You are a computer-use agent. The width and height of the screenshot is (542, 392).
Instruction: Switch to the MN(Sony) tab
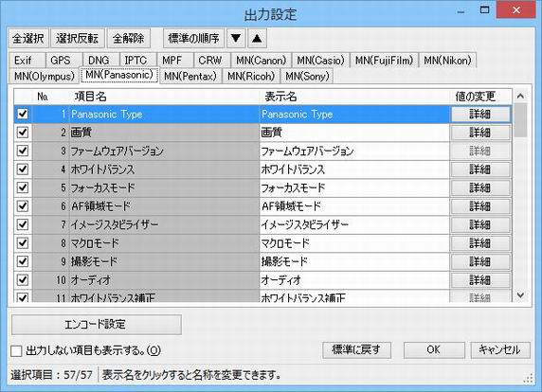coord(307,76)
